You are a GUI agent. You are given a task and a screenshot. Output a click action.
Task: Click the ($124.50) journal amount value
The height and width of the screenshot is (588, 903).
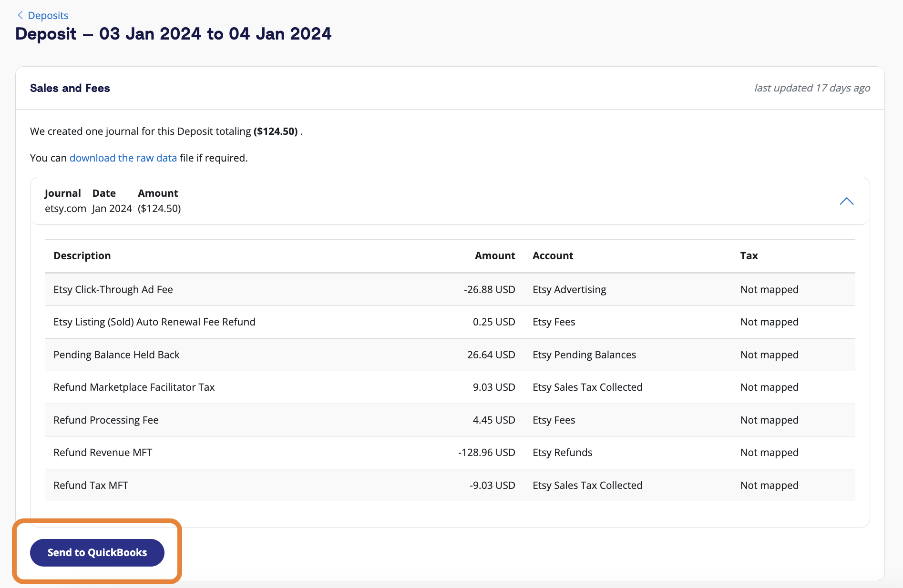159,208
